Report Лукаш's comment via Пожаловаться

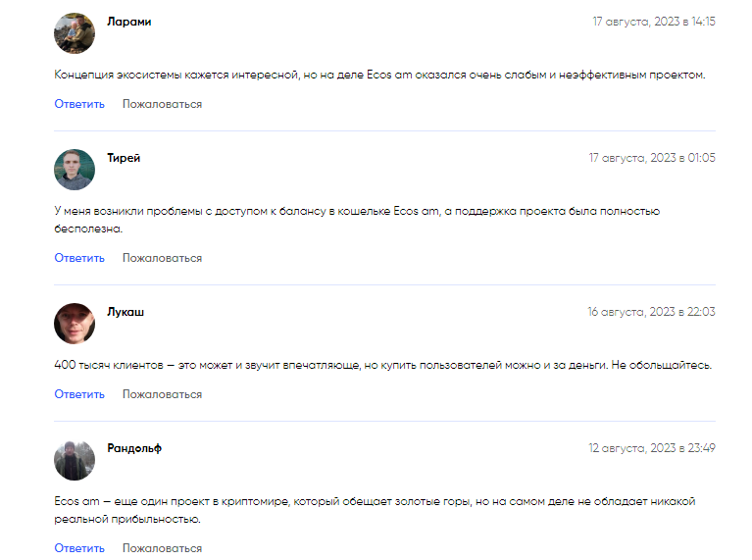[162, 394]
